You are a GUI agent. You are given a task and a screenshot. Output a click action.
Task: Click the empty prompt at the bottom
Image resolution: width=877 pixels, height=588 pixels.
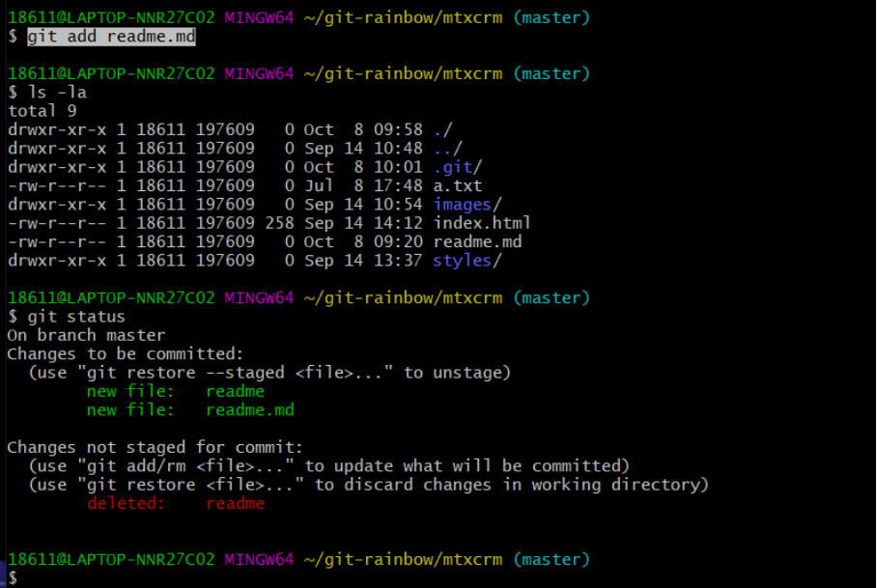coord(13,578)
